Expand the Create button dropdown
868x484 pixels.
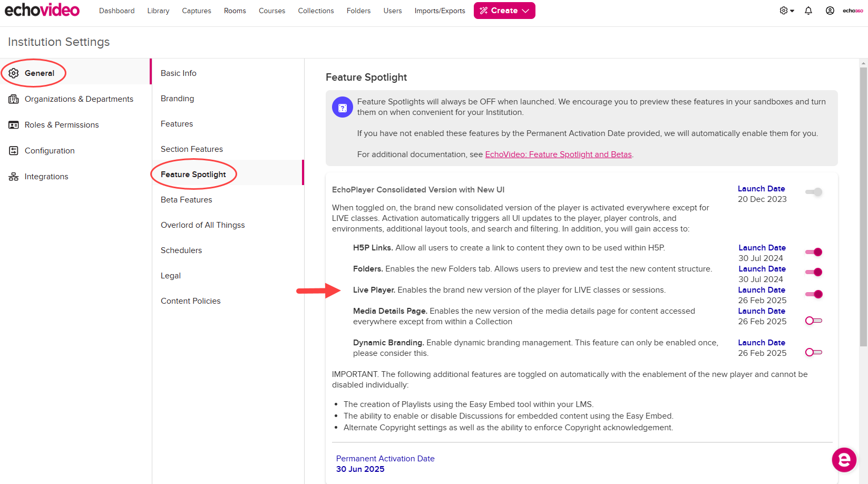pyautogui.click(x=525, y=11)
